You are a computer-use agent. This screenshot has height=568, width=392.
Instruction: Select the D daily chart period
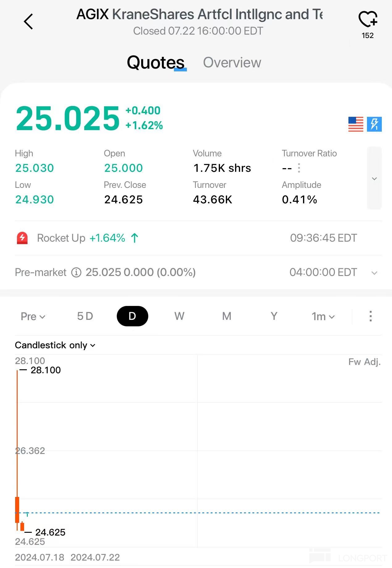pyautogui.click(x=132, y=316)
